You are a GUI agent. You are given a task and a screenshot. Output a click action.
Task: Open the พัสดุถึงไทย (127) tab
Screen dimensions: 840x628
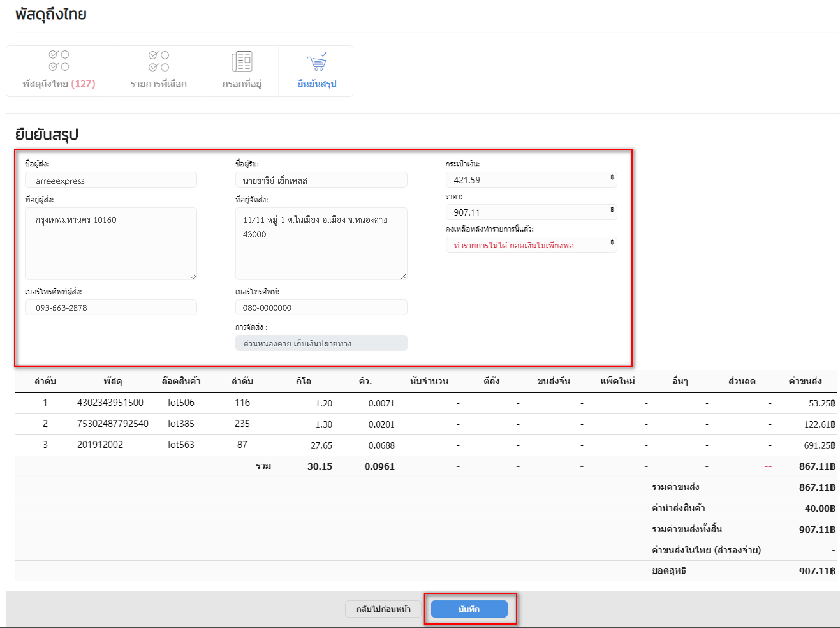59,84
